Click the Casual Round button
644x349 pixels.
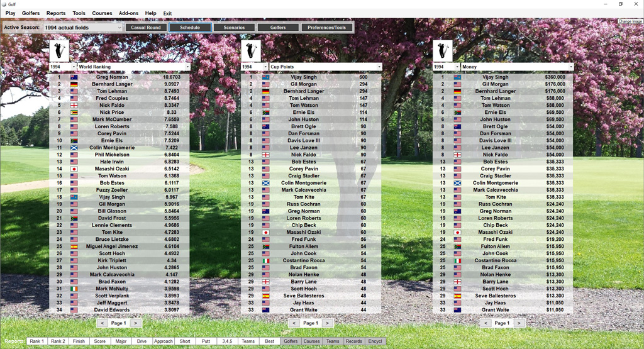click(146, 28)
